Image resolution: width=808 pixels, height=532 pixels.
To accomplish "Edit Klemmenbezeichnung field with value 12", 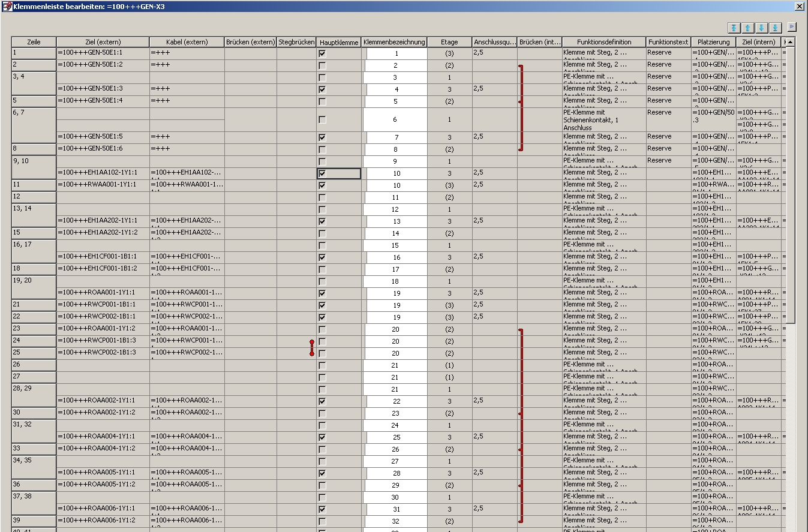I will pyautogui.click(x=396, y=210).
